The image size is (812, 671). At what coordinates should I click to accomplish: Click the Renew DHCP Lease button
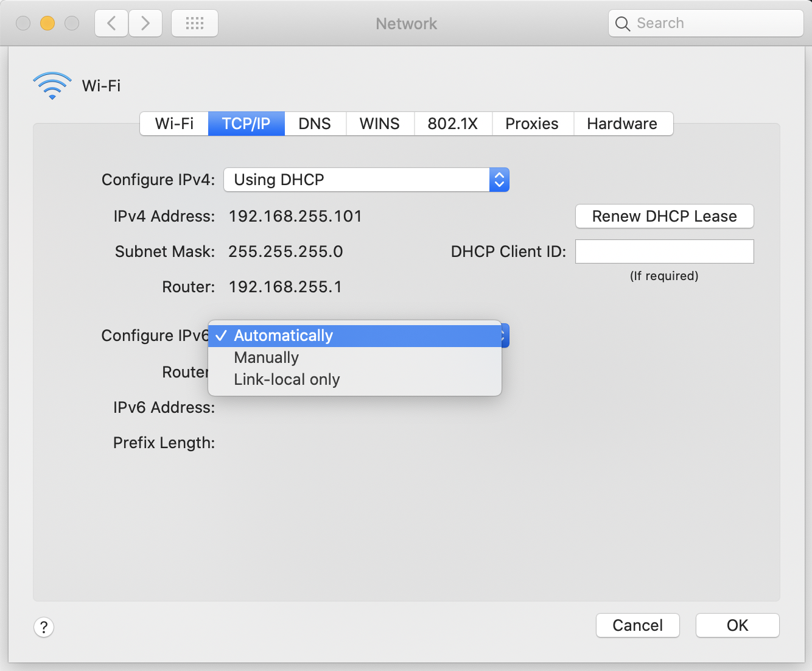(x=664, y=216)
